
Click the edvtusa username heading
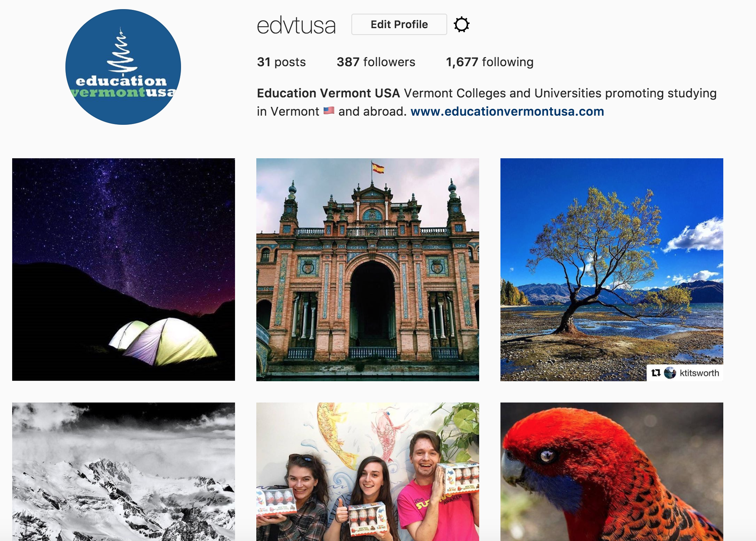click(x=296, y=25)
